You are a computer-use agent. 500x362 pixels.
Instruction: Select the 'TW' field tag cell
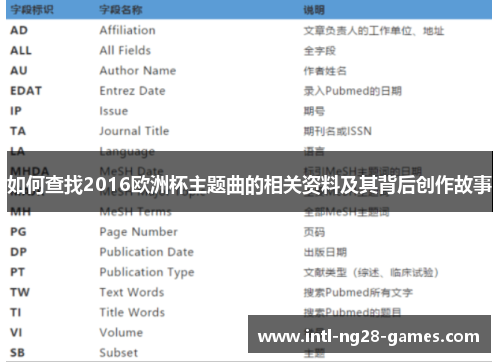[20, 292]
